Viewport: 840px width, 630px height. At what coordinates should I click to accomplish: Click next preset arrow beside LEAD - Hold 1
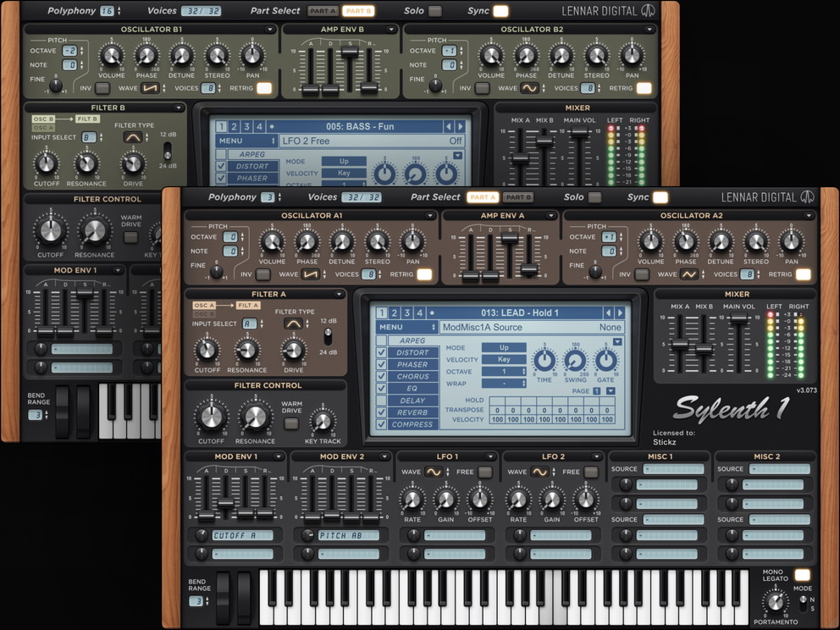point(620,312)
